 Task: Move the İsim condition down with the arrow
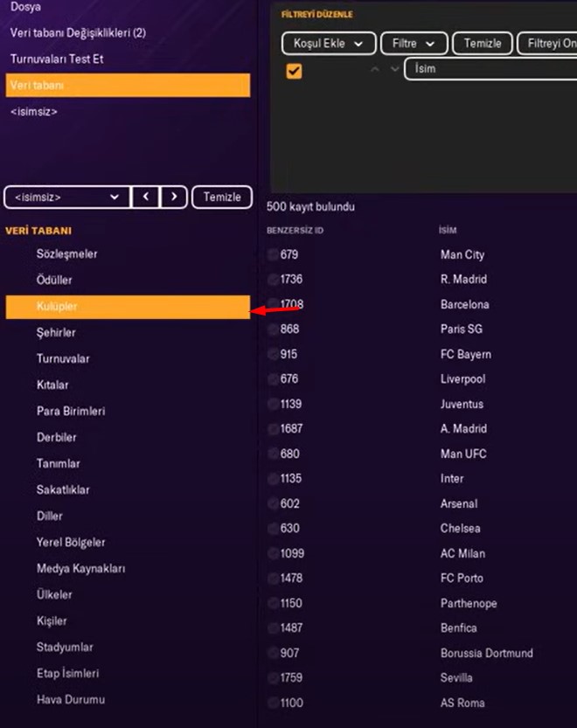pos(394,69)
